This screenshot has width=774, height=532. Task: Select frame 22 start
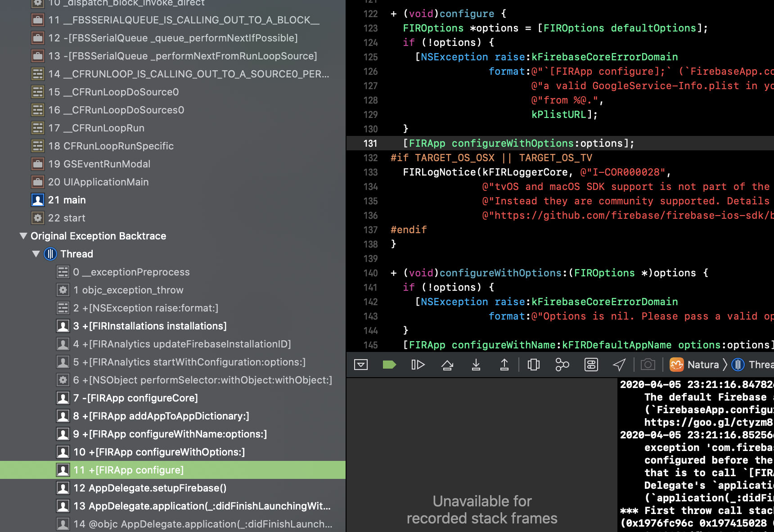coord(173,218)
